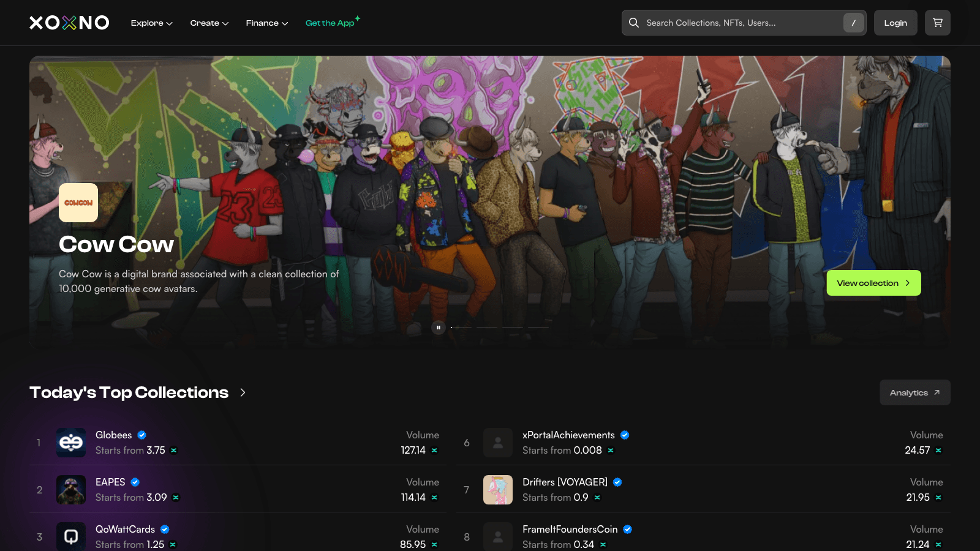Viewport: 980px width, 551px height.
Task: Open the xPortalAchievements collection name
Action: coord(568,435)
